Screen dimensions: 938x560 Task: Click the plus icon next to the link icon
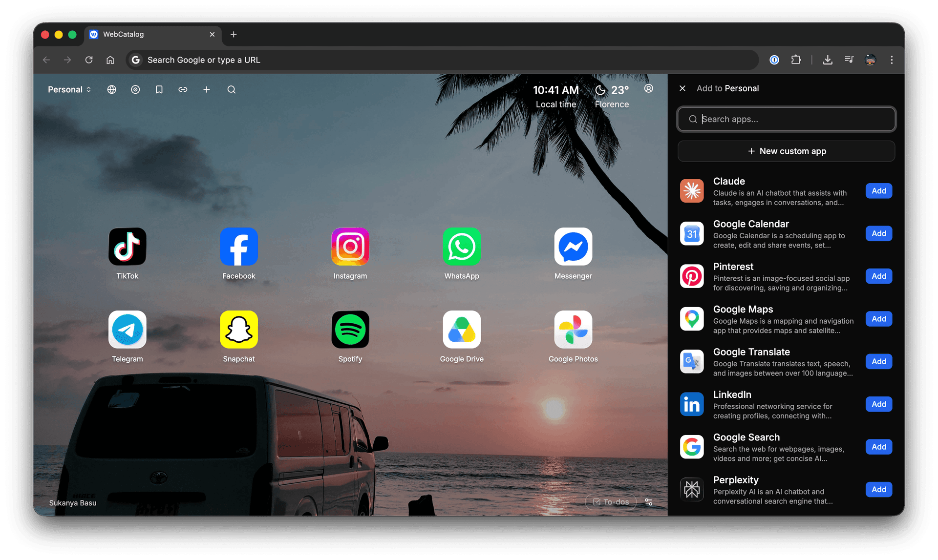click(207, 89)
